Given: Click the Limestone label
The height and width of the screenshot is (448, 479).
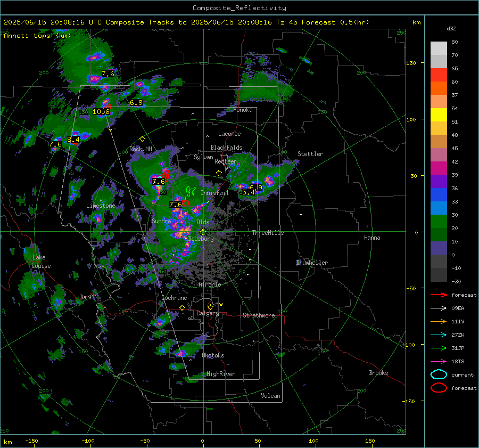Looking at the screenshot, I should pos(101,206).
